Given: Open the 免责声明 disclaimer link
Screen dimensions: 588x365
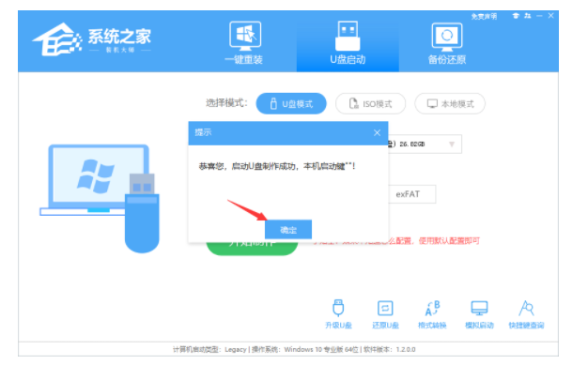Looking at the screenshot, I should tap(484, 17).
